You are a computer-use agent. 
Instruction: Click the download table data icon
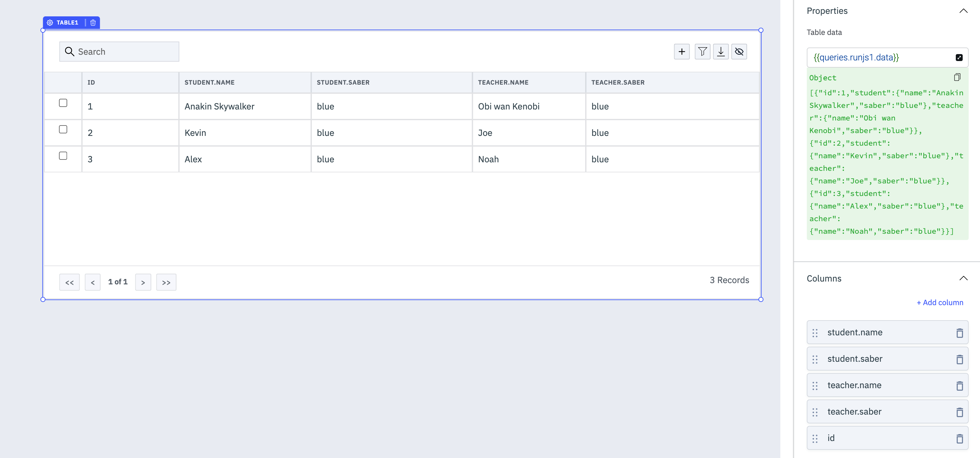(721, 52)
